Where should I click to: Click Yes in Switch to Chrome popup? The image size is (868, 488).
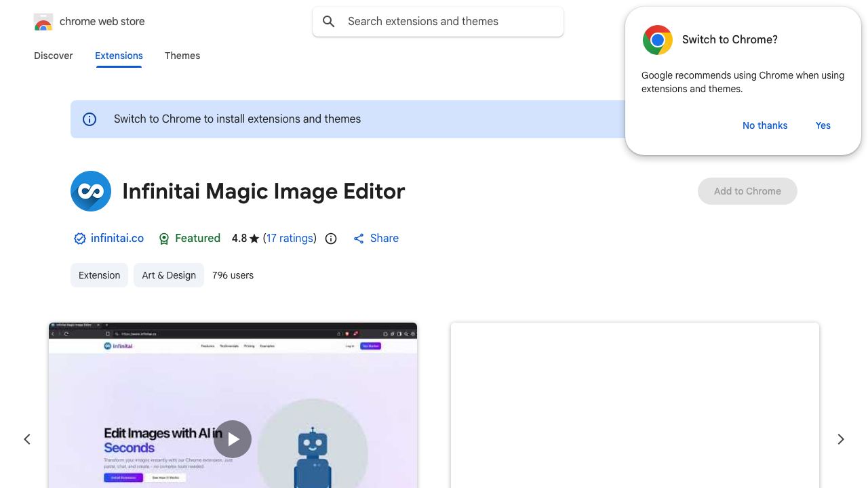coord(823,125)
